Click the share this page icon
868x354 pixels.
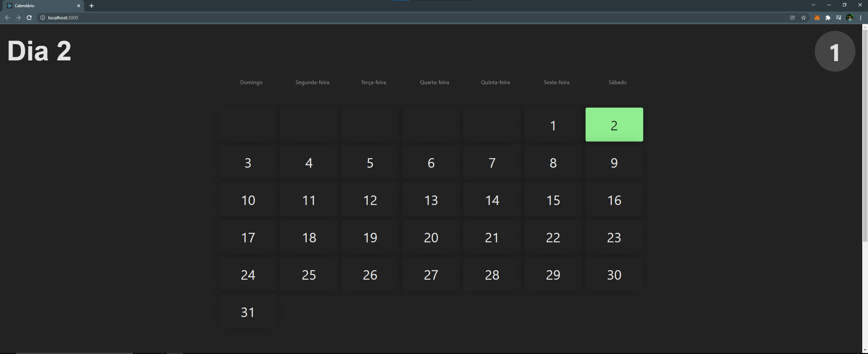click(x=793, y=18)
